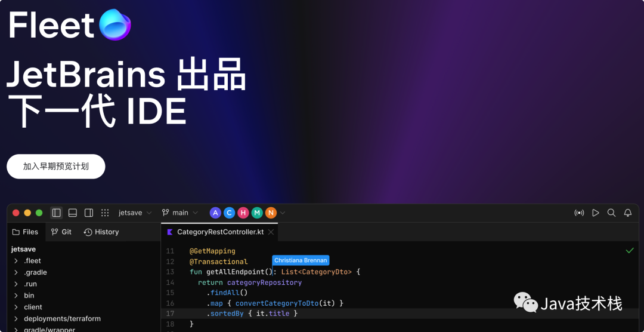Open search with the magnifier icon
644x332 pixels.
612,213
